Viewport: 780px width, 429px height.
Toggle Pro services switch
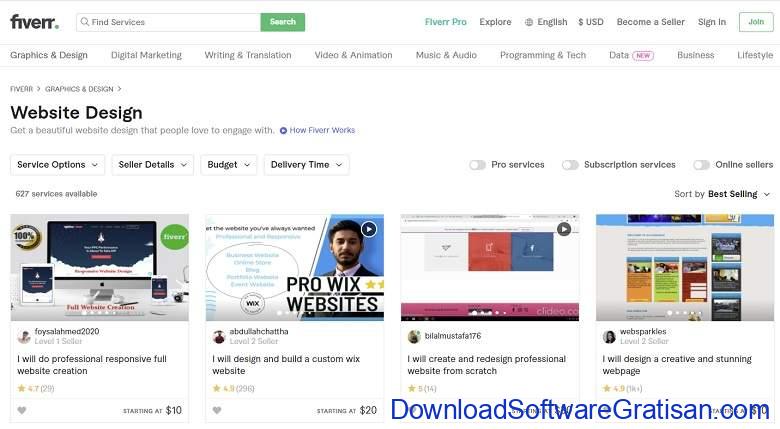coord(477,165)
